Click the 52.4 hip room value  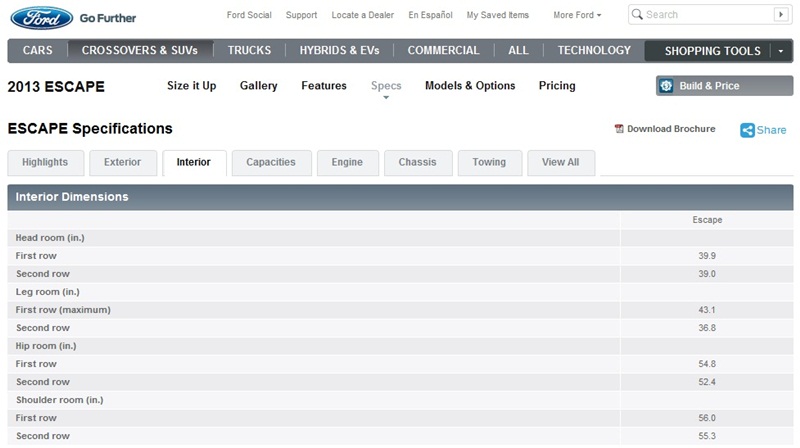[707, 382]
